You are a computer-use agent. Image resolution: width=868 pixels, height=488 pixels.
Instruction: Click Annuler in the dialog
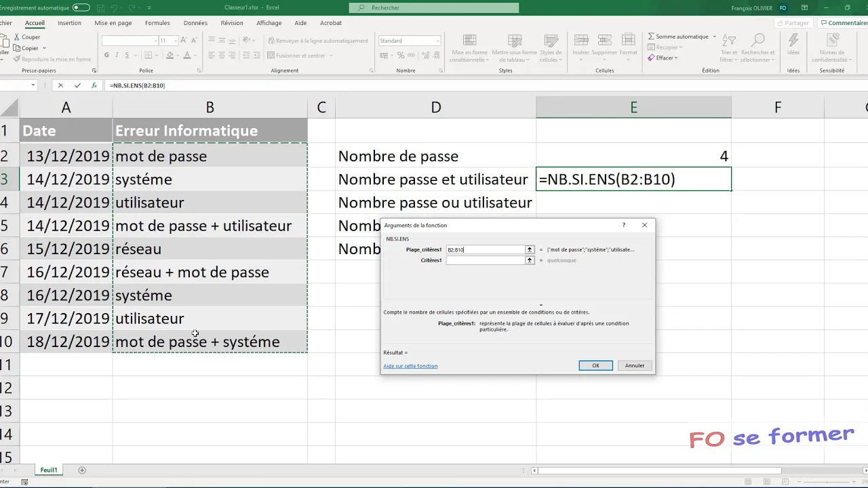pyautogui.click(x=635, y=365)
